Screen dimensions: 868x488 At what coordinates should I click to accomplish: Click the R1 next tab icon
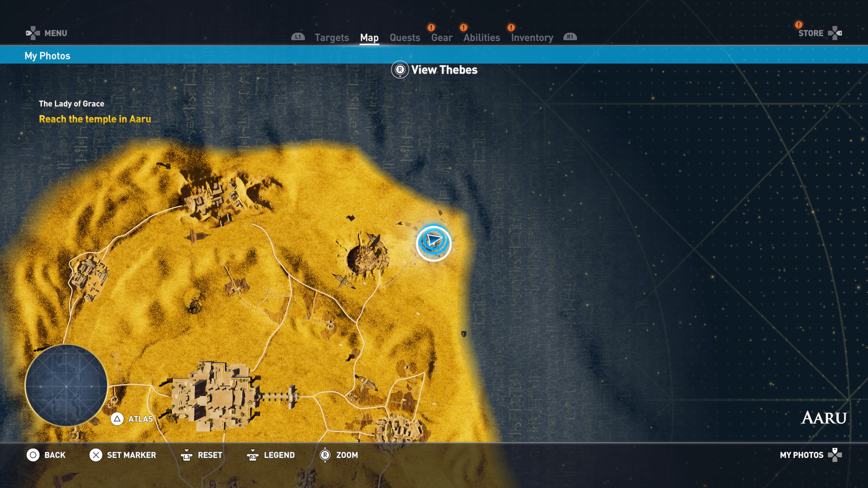tap(570, 37)
